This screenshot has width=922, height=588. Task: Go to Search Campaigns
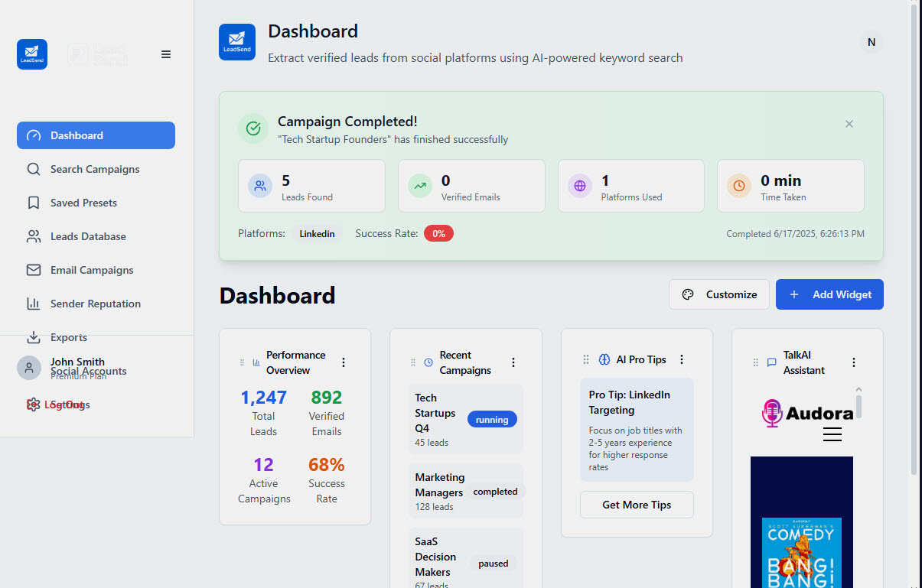pos(96,169)
